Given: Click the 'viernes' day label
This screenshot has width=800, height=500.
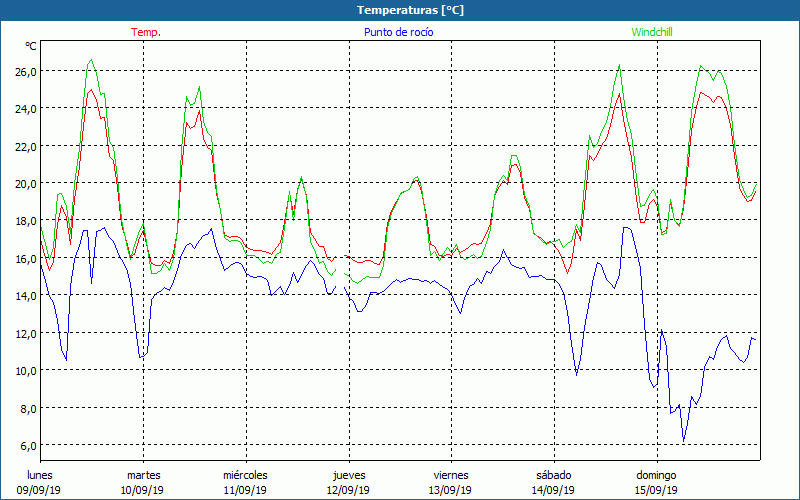Looking at the screenshot, I should pyautogui.click(x=451, y=475).
